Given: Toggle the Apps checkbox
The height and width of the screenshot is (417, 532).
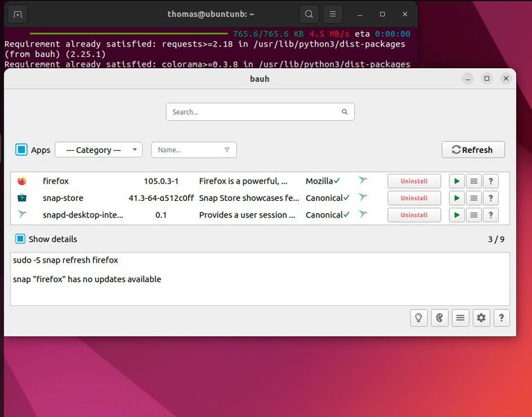Looking at the screenshot, I should click(x=21, y=149).
